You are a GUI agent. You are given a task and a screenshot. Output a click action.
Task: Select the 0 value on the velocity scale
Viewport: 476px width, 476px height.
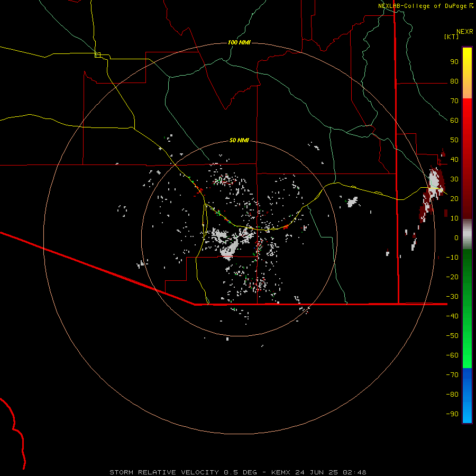pos(456,238)
